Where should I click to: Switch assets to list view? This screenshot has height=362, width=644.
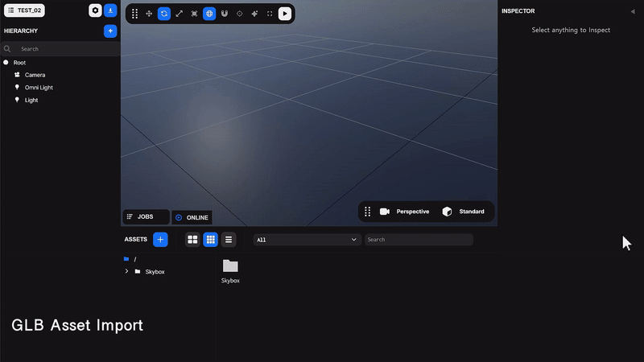(229, 240)
